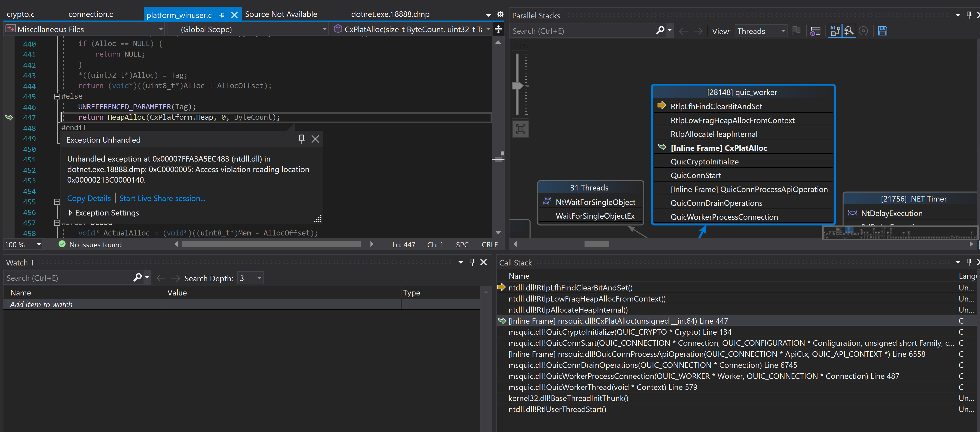
Task: Unpin the platform_winuser.c tab
Action: pyautogui.click(x=222, y=14)
